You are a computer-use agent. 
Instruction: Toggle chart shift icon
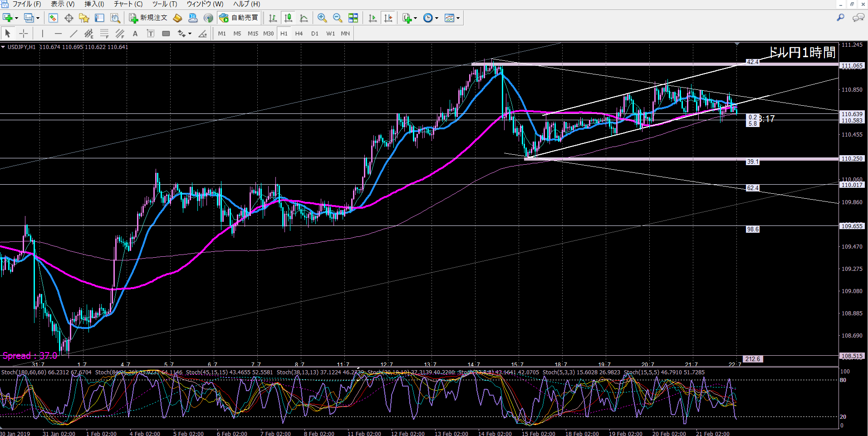pos(388,18)
